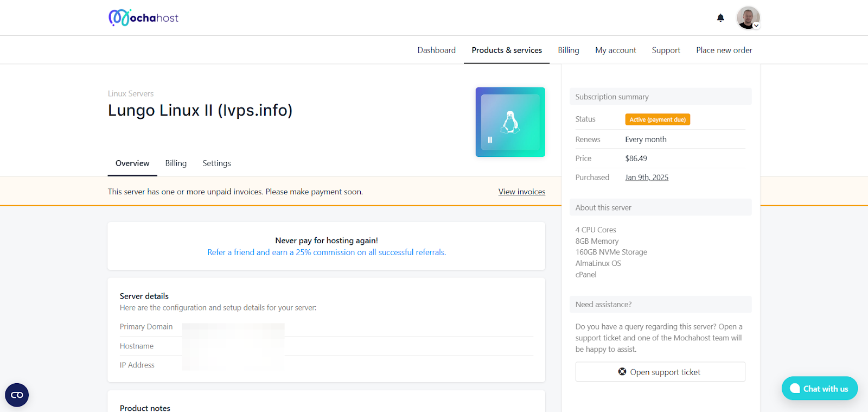Screen dimensions: 868x412
Task: Switch to the Settings tab
Action: click(216, 163)
